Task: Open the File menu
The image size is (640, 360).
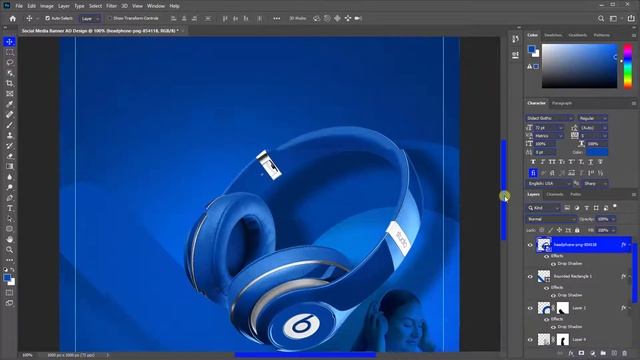Action: [x=19, y=6]
